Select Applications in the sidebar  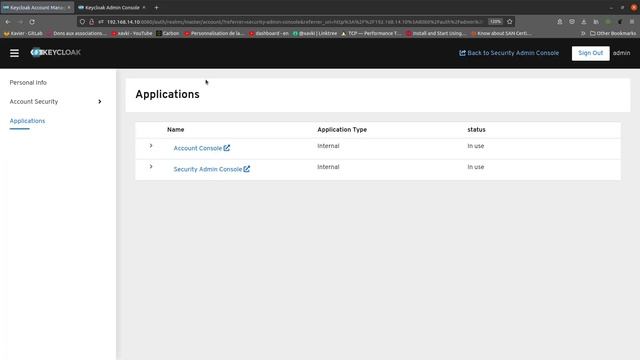(27, 121)
